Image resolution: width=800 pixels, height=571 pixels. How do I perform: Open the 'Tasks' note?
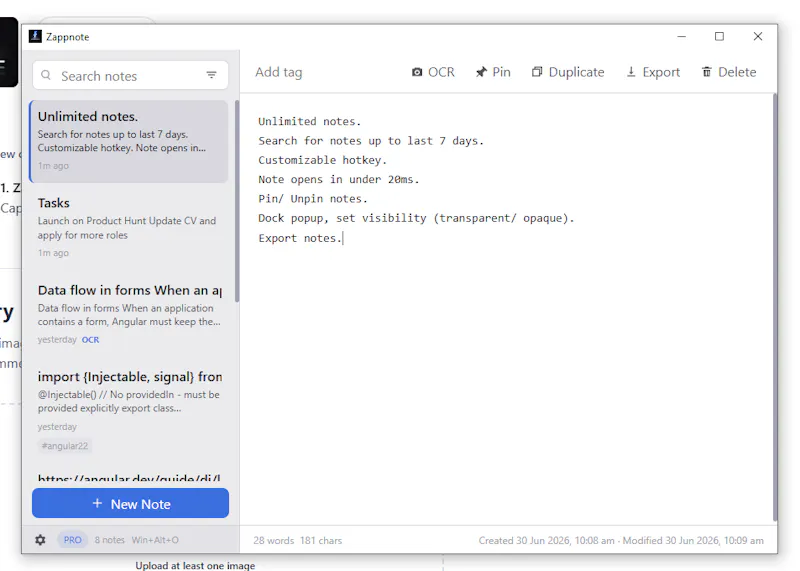pyautogui.click(x=129, y=227)
